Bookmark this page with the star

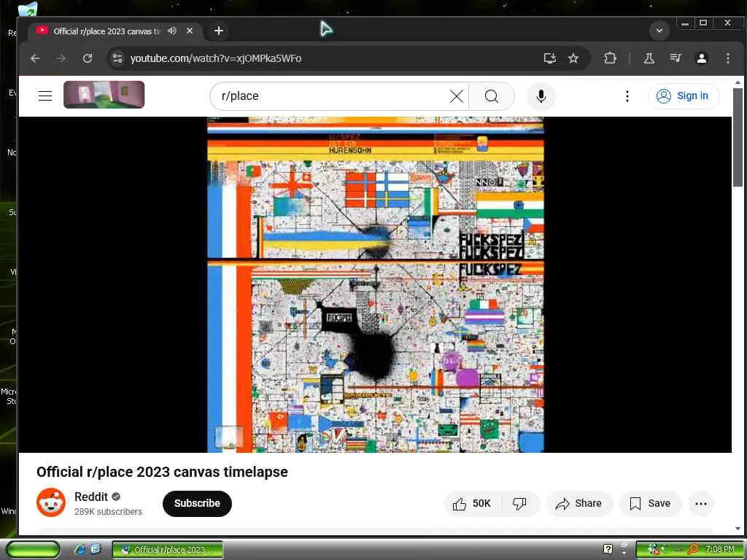(x=573, y=58)
